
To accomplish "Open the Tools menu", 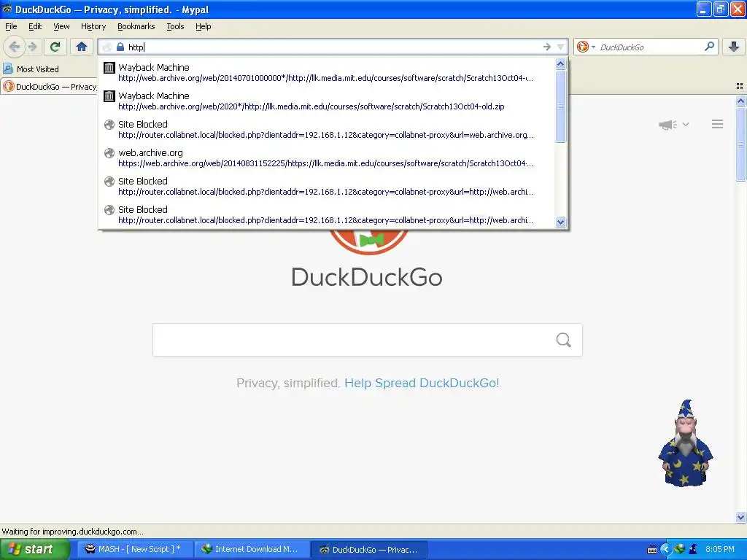I will (175, 26).
